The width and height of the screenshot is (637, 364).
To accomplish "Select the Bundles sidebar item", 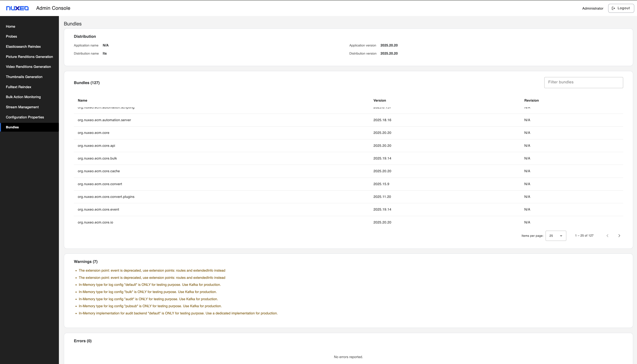I will tap(30, 127).
